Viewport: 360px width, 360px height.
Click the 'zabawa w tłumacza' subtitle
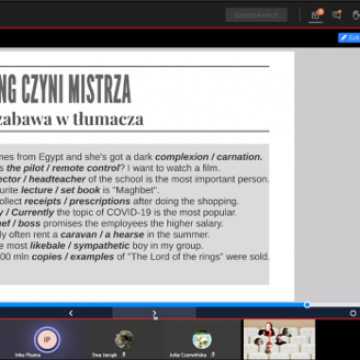(71, 119)
